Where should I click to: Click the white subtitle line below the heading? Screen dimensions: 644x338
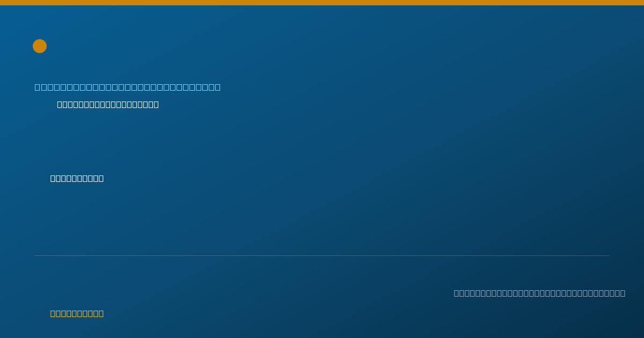[108, 105]
